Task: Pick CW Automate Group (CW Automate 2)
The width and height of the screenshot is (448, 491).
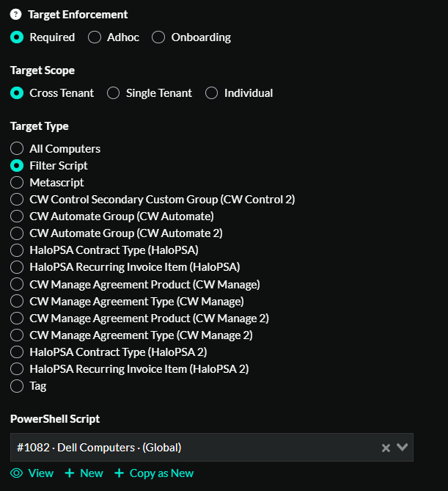Action: pos(17,233)
